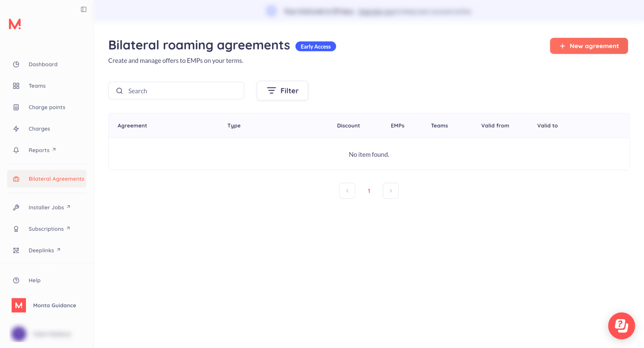Click into the Search field
Image resolution: width=644 pixels, height=348 pixels.
click(x=176, y=91)
